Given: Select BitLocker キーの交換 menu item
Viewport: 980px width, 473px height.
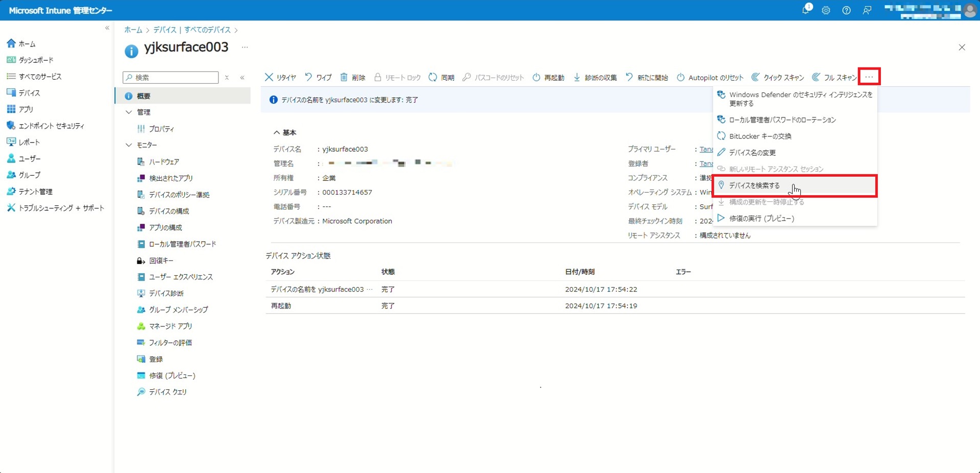Looking at the screenshot, I should (795, 136).
